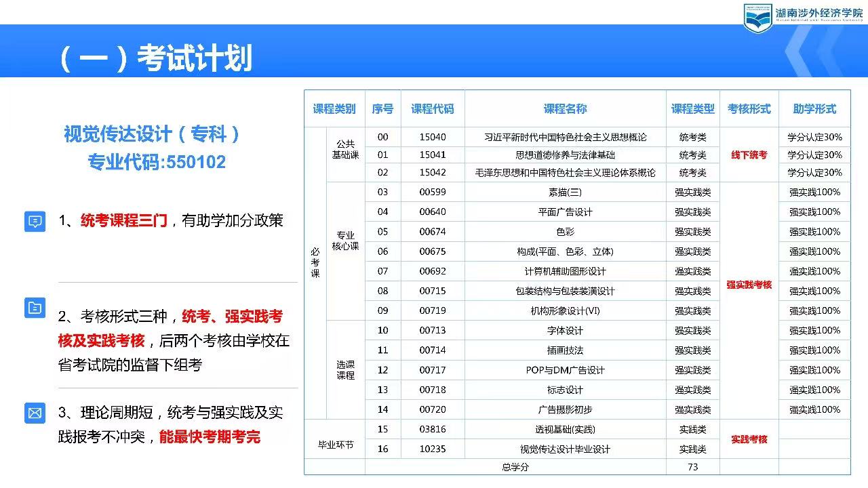Select the 助学形式 column header
The height and width of the screenshot is (488, 868).
pos(814,108)
